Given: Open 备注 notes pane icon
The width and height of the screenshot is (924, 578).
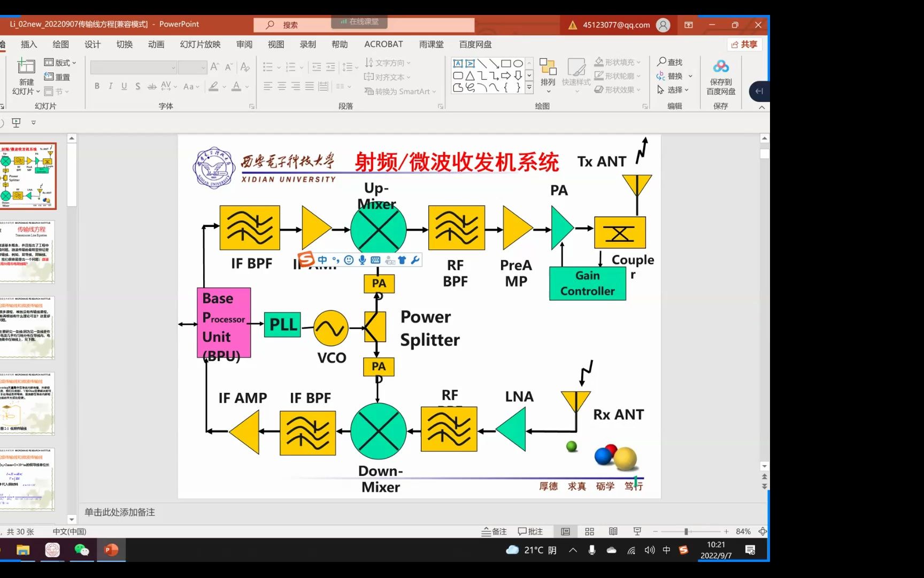Looking at the screenshot, I should pyautogui.click(x=494, y=531).
